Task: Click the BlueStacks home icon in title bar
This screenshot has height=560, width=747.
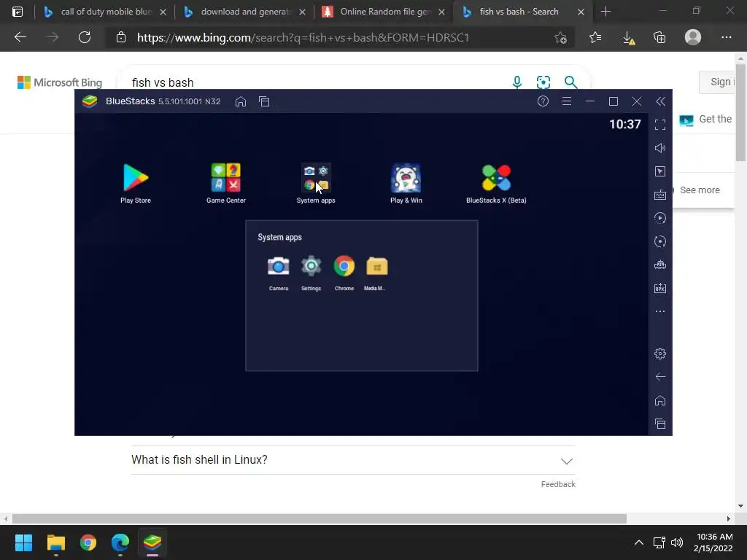Action: point(241,101)
